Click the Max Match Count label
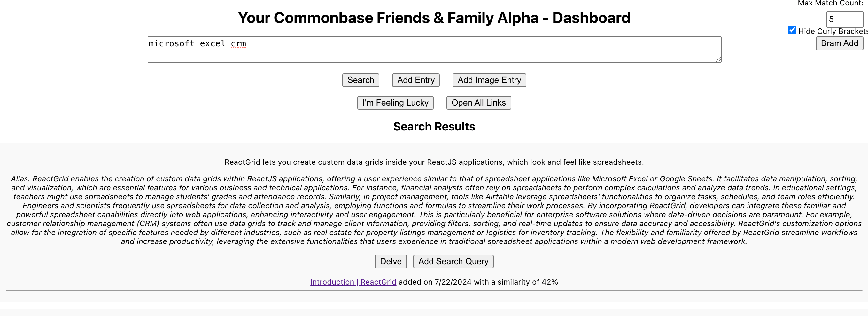 [x=830, y=4]
